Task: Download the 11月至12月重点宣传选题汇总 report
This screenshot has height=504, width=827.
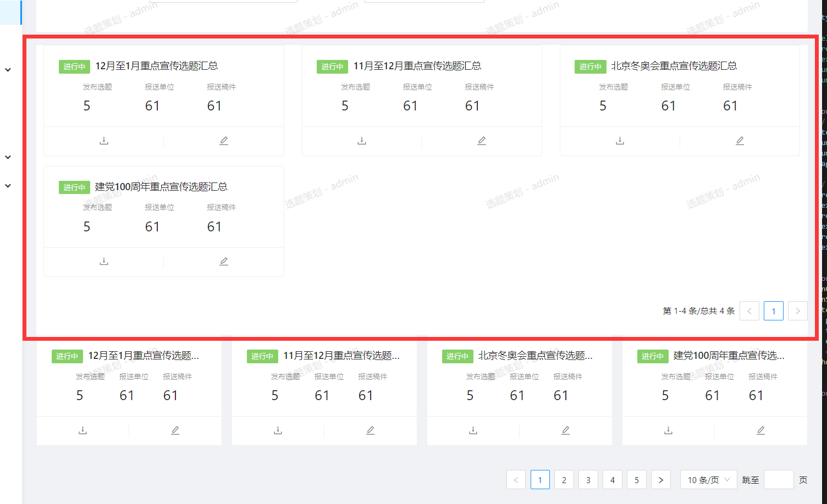Action: pyautogui.click(x=361, y=141)
